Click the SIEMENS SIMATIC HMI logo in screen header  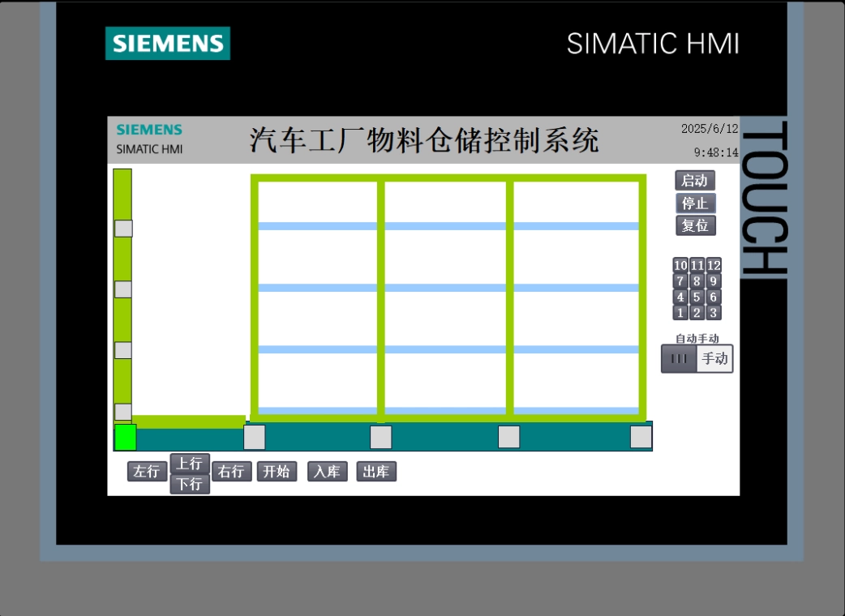(x=149, y=139)
